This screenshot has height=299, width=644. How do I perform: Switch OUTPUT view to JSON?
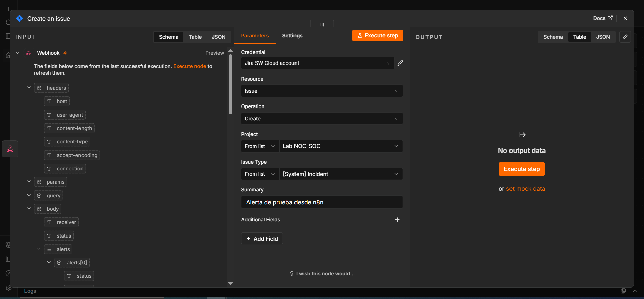coord(603,37)
